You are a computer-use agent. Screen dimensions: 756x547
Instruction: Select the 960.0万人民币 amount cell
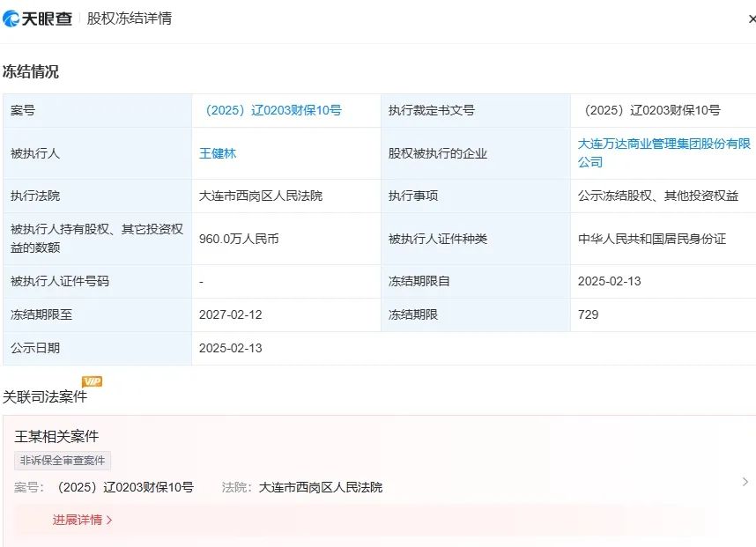[239, 239]
